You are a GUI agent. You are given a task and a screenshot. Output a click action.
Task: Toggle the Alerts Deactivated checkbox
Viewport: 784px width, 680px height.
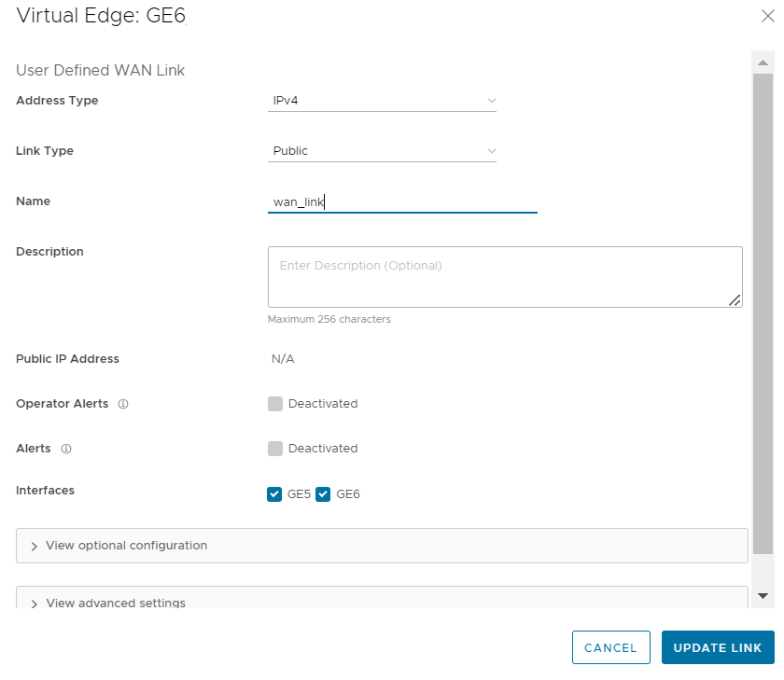(x=275, y=449)
